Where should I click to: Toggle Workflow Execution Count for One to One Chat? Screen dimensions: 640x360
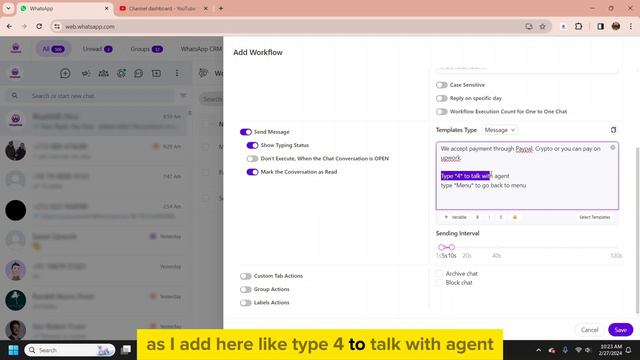(442, 111)
